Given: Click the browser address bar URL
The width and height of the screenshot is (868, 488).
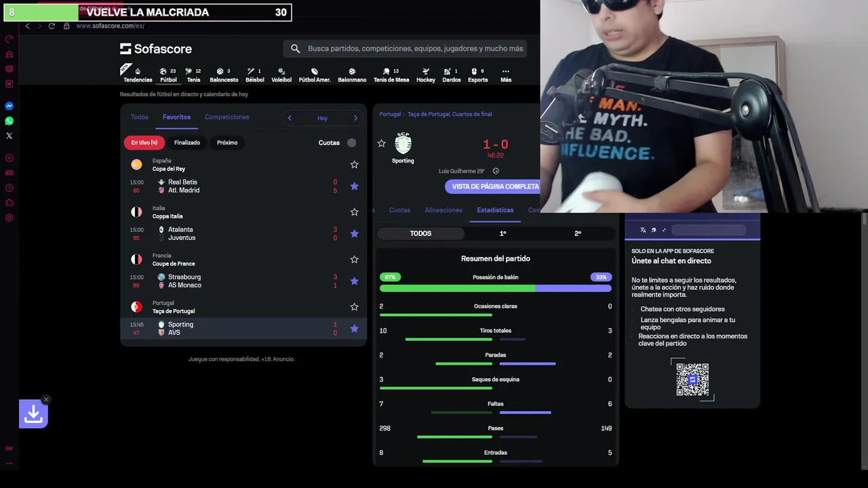Looking at the screenshot, I should click(111, 26).
